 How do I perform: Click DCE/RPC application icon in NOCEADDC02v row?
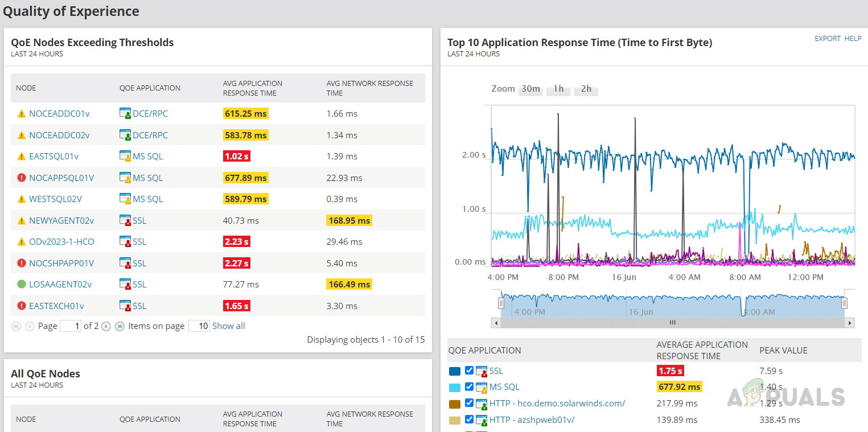pyautogui.click(x=125, y=135)
